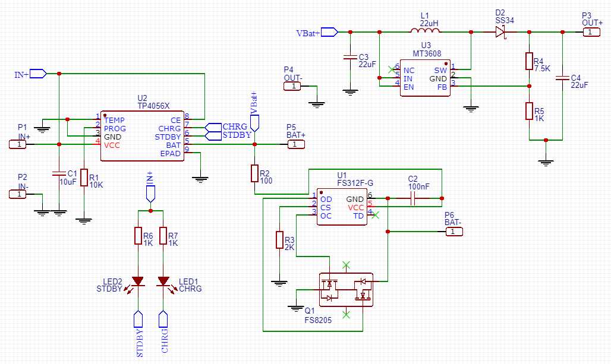Image resolution: width=611 pixels, height=364 pixels.
Task: Click the junction dot on BAT line below VBat+
Action: (x=254, y=144)
